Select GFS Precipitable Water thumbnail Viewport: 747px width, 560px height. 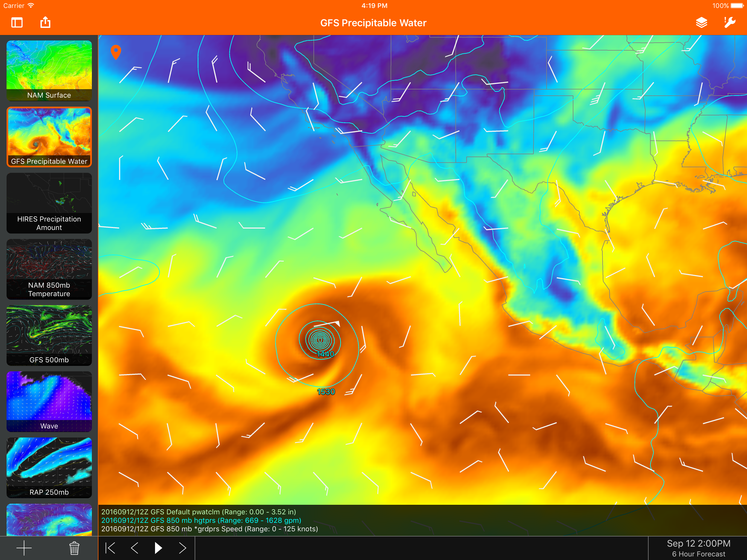49,137
